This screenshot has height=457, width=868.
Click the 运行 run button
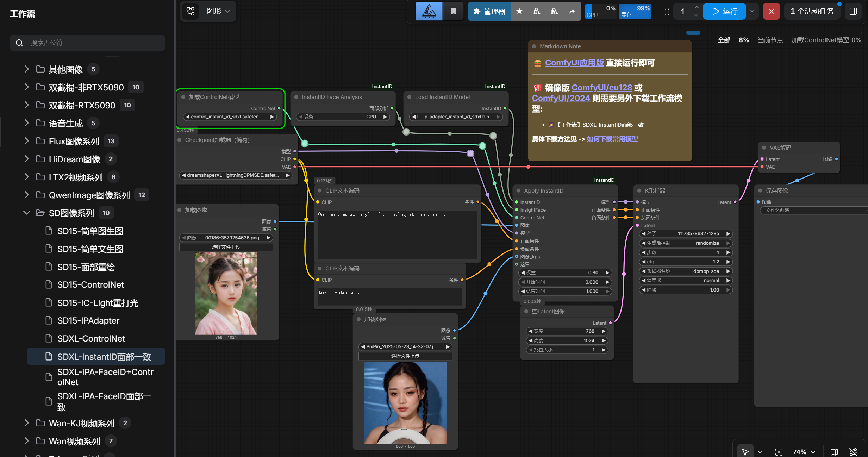(x=724, y=11)
